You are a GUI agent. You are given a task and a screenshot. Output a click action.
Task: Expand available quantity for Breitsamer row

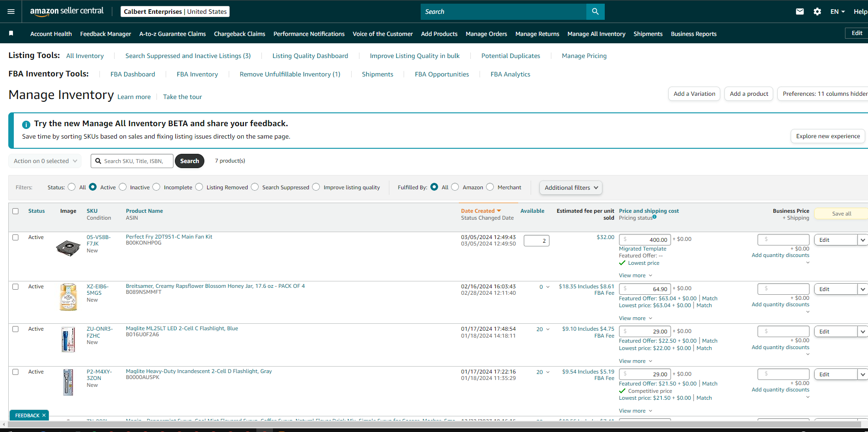point(548,287)
